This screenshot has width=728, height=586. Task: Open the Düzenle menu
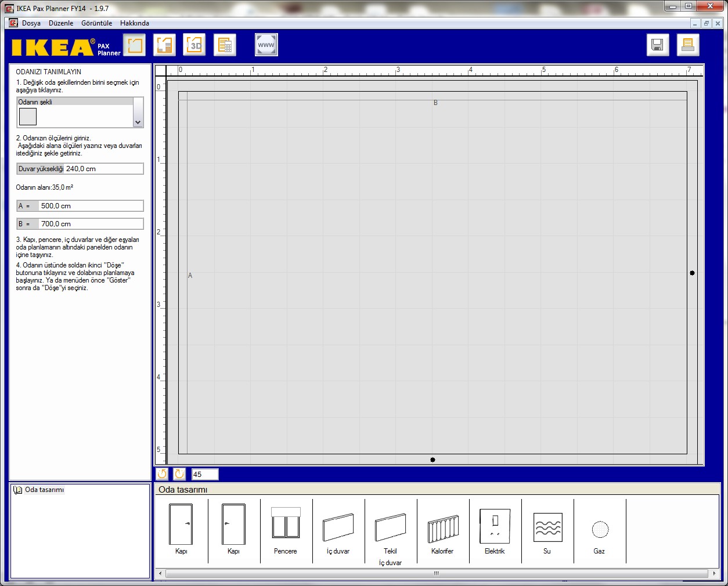pos(61,23)
